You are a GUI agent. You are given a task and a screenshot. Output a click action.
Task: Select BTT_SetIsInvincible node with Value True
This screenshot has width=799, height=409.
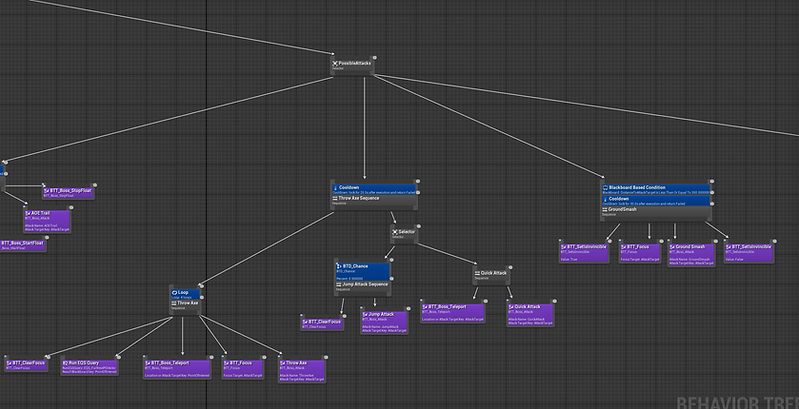coord(584,253)
